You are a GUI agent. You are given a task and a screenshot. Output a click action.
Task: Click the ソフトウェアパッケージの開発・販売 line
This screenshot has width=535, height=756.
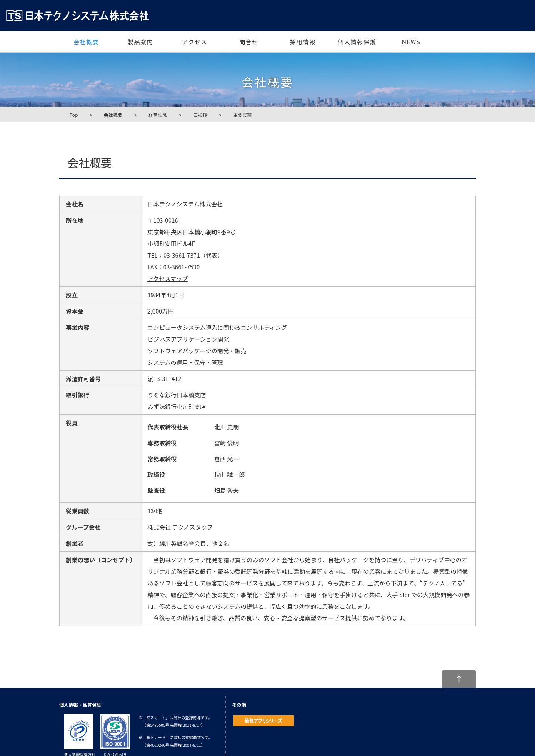197,351
